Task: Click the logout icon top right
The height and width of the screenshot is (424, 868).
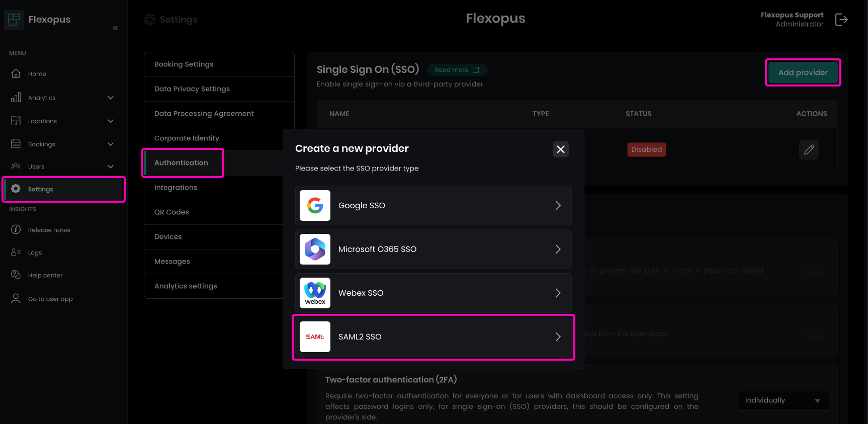Action: (x=841, y=20)
